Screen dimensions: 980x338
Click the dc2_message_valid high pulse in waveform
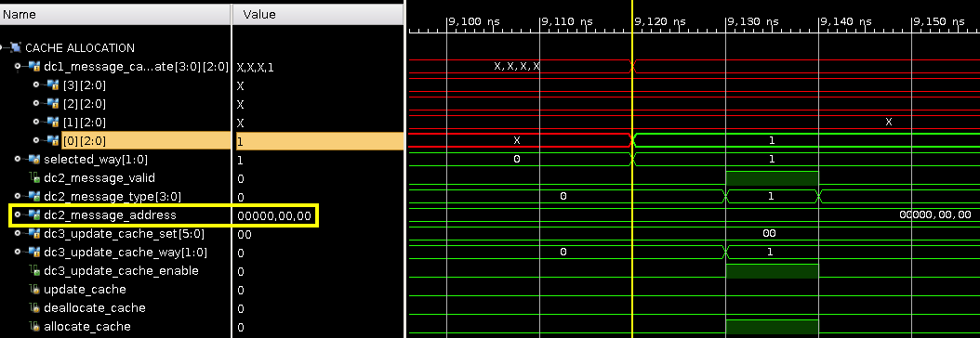772,178
